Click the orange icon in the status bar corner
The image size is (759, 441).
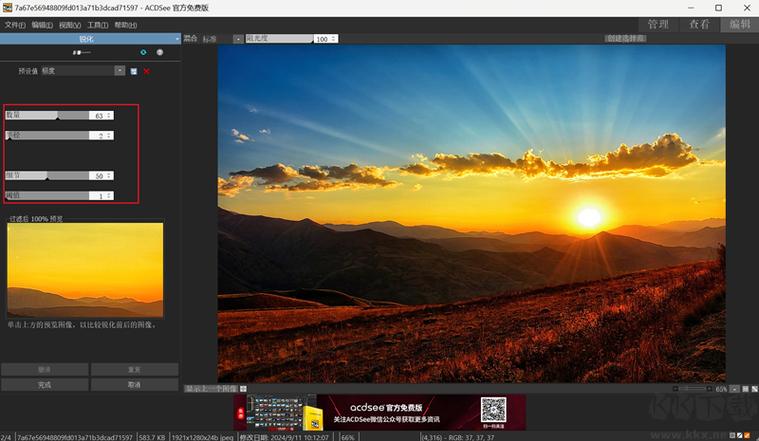pos(746,436)
